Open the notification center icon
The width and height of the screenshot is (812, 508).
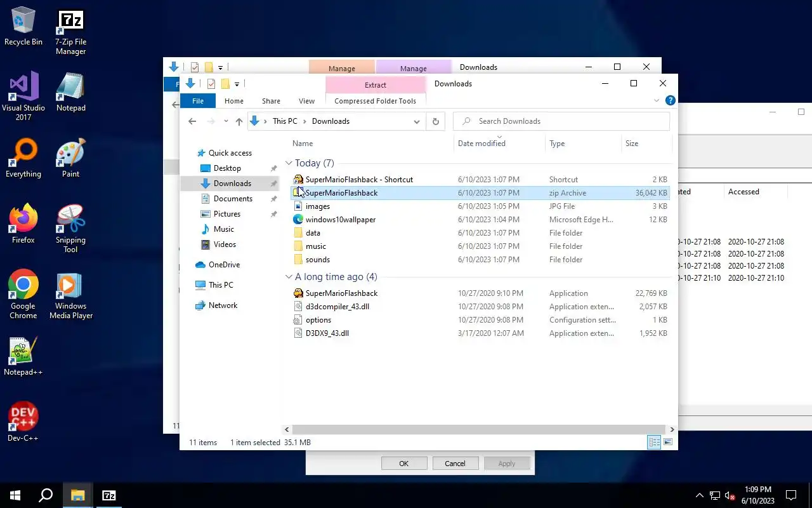pyautogui.click(x=791, y=495)
